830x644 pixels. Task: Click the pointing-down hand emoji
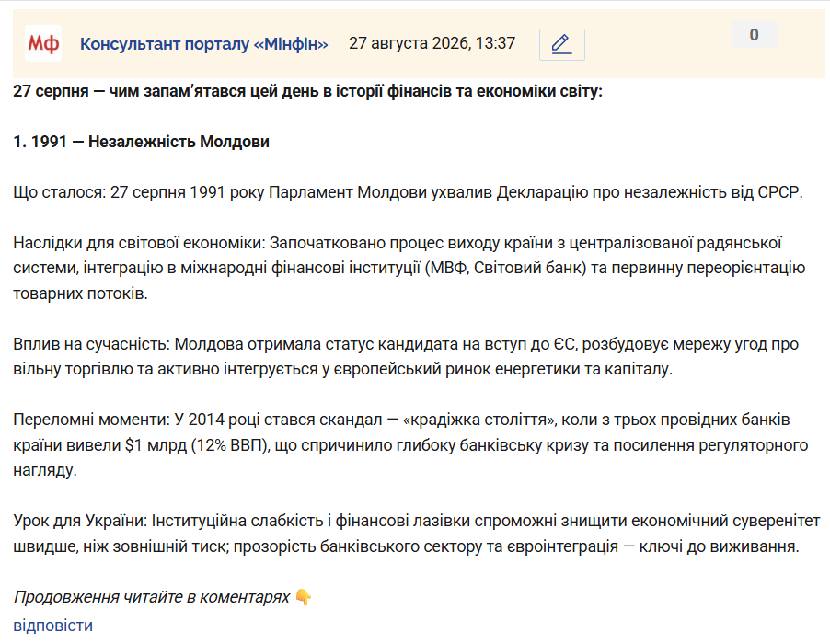304,597
